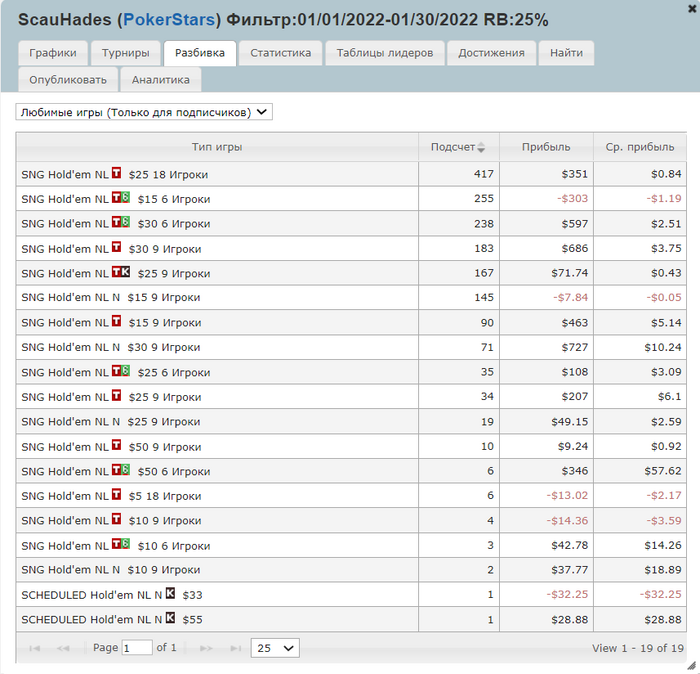Click the turbo T icon in the $15 9 Игроки row with count 90

(x=116, y=320)
